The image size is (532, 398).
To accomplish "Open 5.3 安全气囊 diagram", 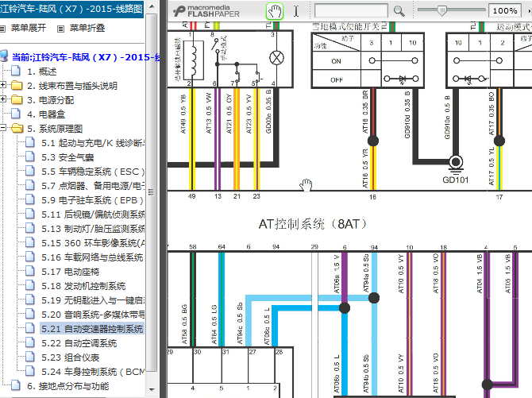I will 67,157.
